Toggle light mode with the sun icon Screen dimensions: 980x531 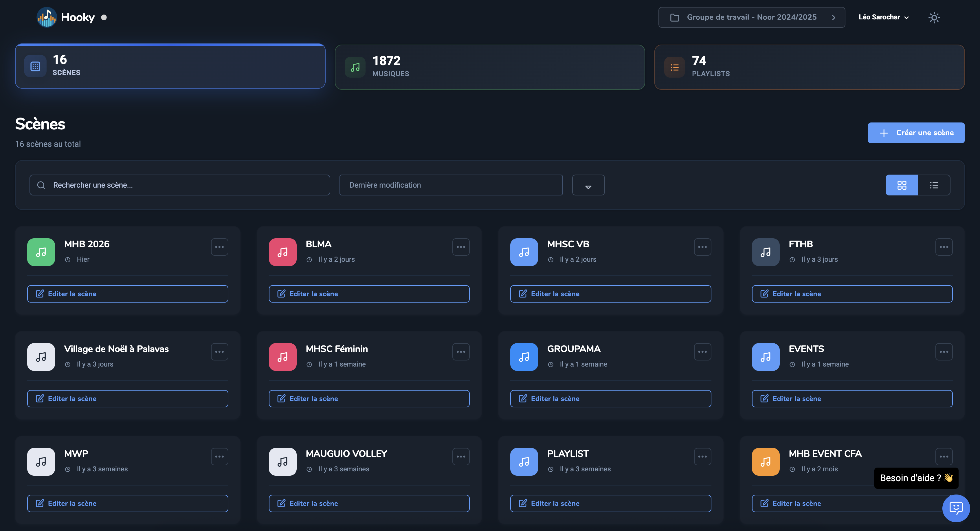click(934, 17)
